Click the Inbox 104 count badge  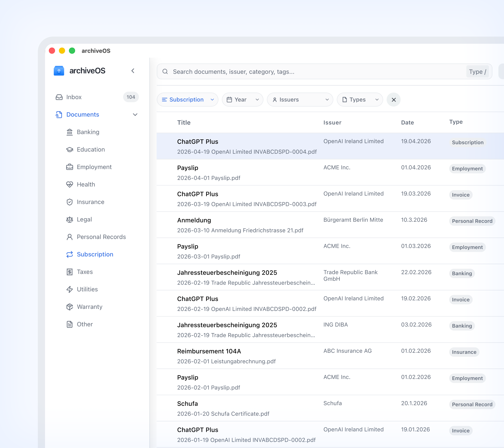[131, 97]
